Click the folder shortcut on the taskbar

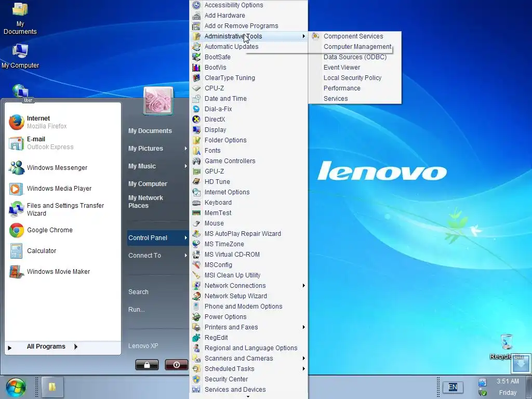pos(52,387)
